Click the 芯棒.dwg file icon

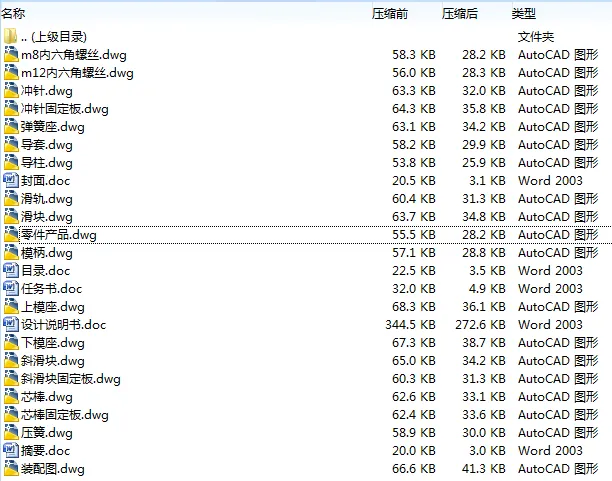coord(11,396)
